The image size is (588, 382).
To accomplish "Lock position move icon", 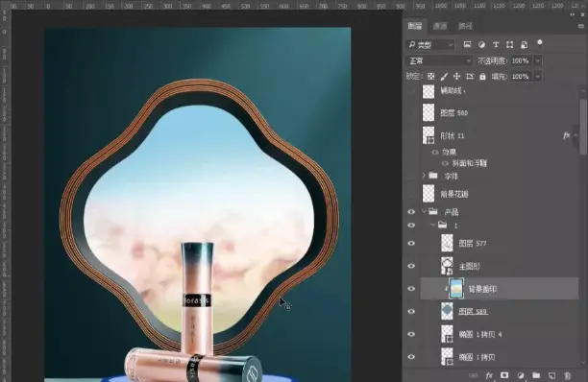I will pyautogui.click(x=456, y=77).
